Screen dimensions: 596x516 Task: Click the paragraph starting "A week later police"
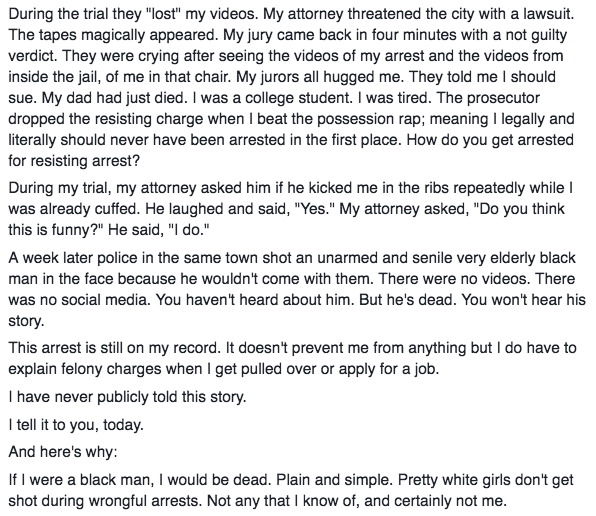297,290
